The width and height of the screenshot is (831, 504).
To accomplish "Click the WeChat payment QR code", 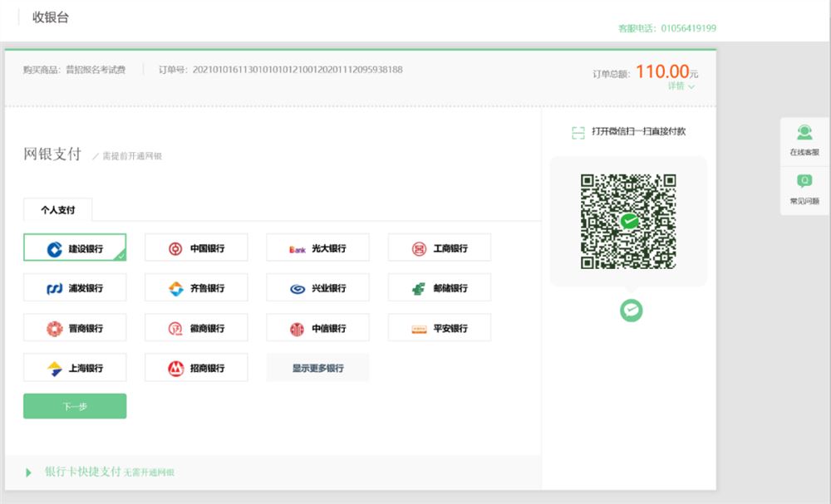I will (628, 222).
